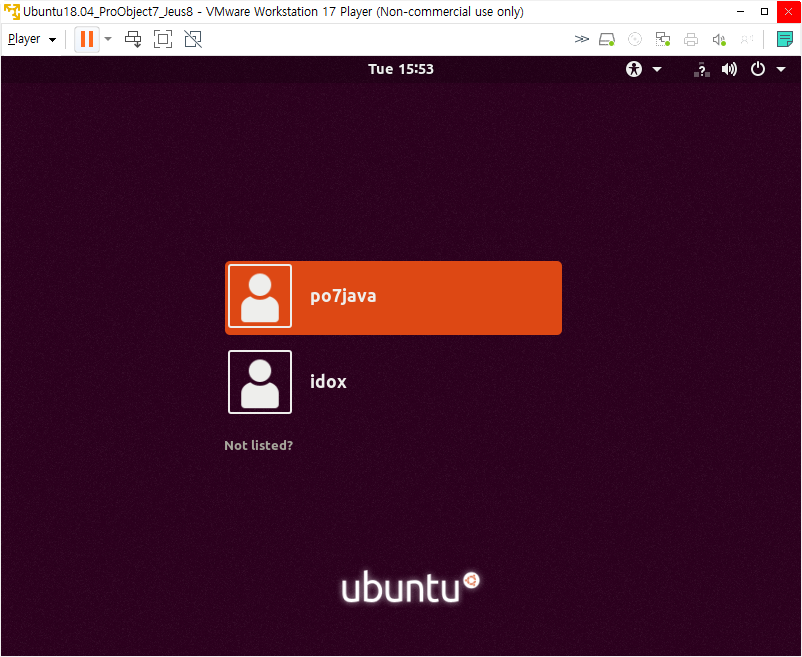Close the VMware Player window
Viewport: 802px width, 657px height.
click(x=789, y=11)
